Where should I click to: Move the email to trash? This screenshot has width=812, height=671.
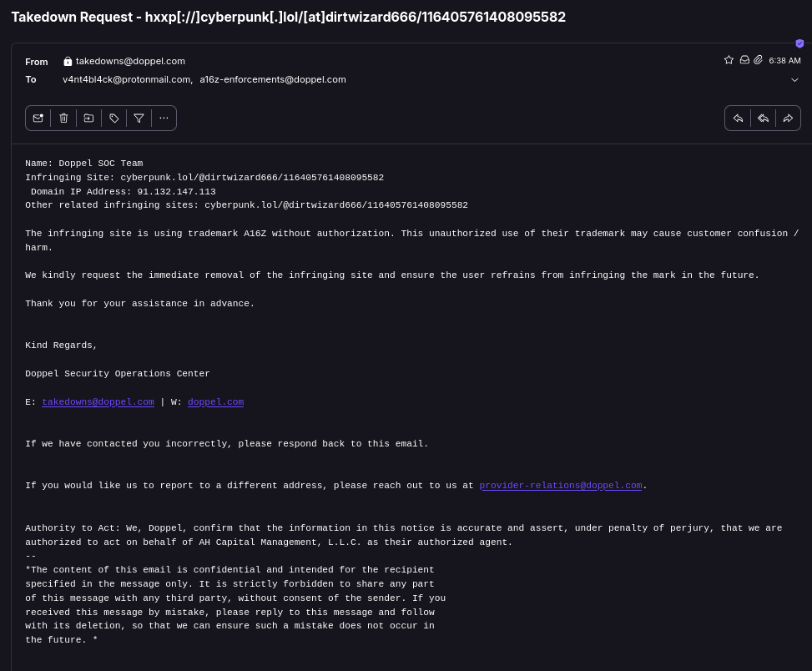[x=63, y=119]
